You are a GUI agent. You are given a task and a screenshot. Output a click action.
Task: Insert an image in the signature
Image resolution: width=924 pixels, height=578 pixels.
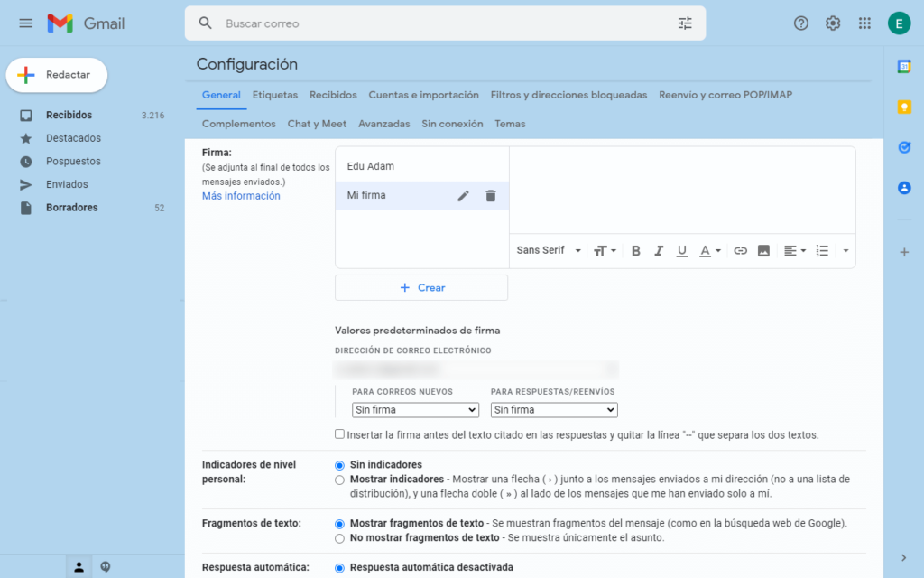pyautogui.click(x=763, y=251)
